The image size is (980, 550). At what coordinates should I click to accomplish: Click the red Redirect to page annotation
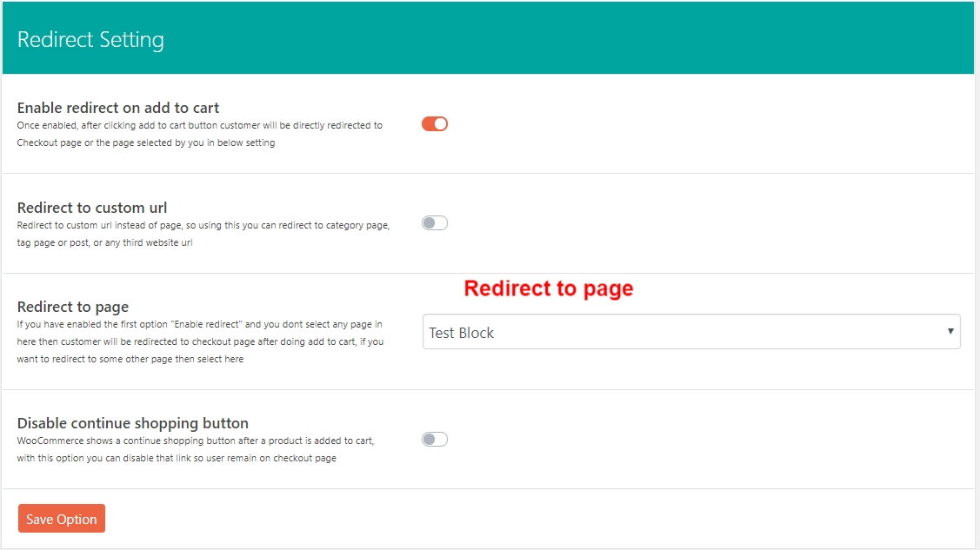[548, 288]
